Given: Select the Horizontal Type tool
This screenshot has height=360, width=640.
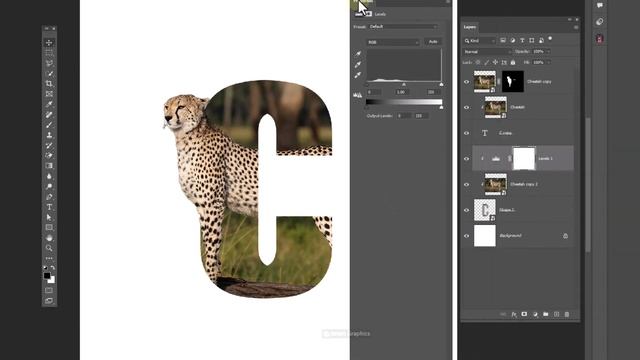Looking at the screenshot, I should (x=49, y=207).
